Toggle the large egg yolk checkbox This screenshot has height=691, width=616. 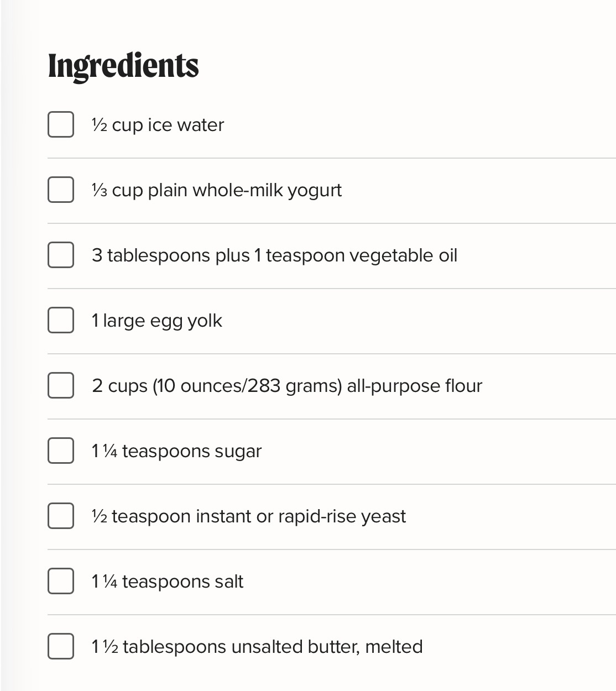[61, 320]
